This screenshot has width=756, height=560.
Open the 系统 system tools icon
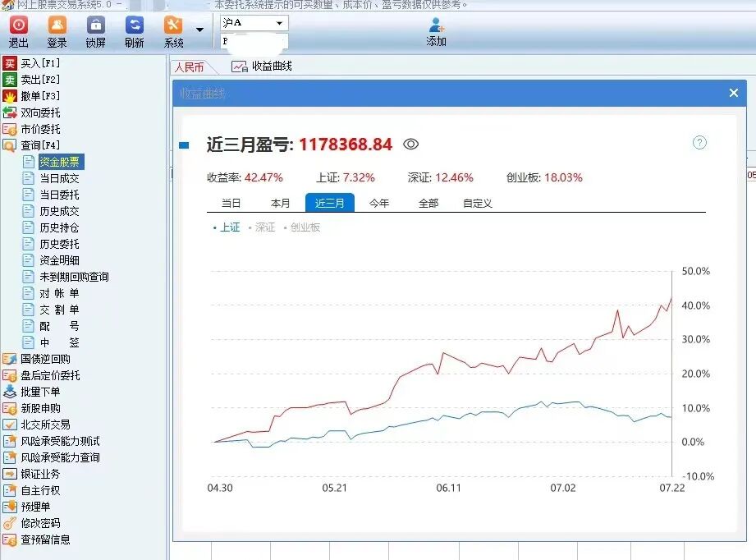click(173, 25)
